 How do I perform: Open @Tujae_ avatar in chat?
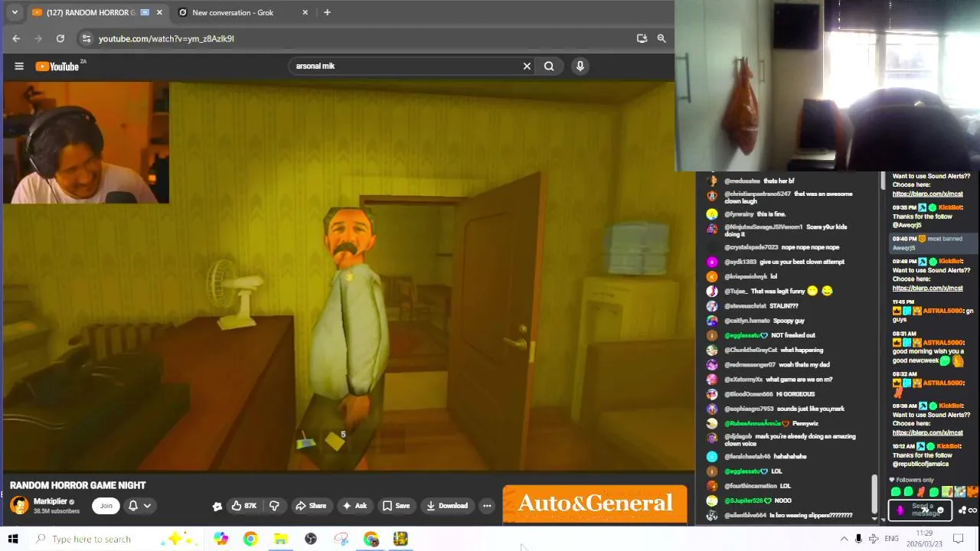pos(712,291)
